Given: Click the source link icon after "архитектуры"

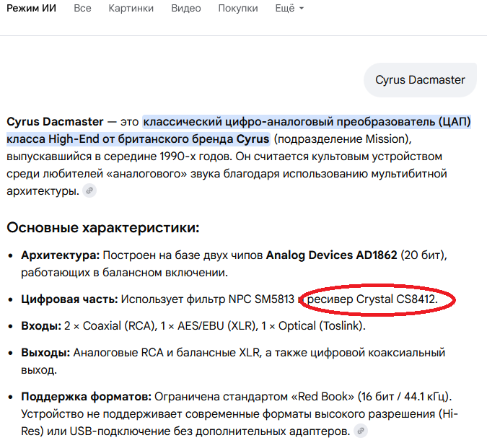Looking at the screenshot, I should coord(89,190).
